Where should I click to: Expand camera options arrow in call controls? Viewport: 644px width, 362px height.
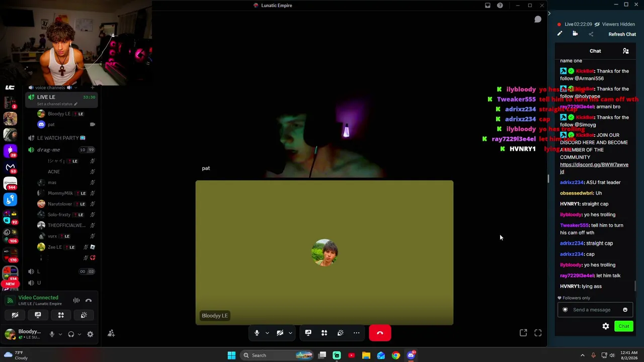click(290, 333)
